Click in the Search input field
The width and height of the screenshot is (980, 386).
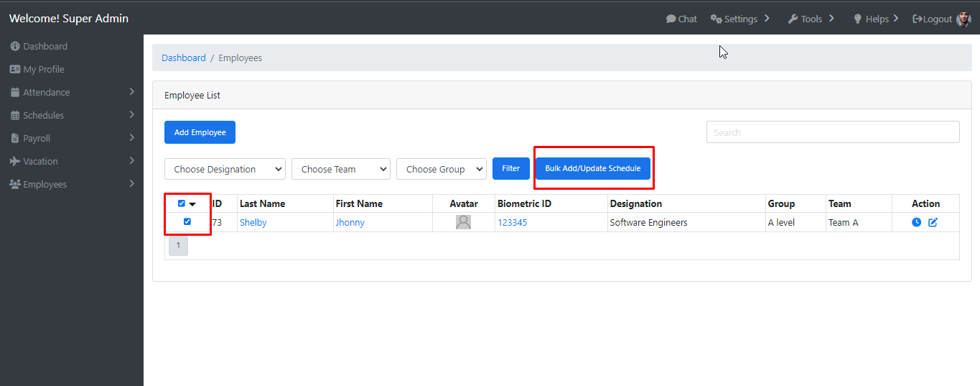coord(833,132)
